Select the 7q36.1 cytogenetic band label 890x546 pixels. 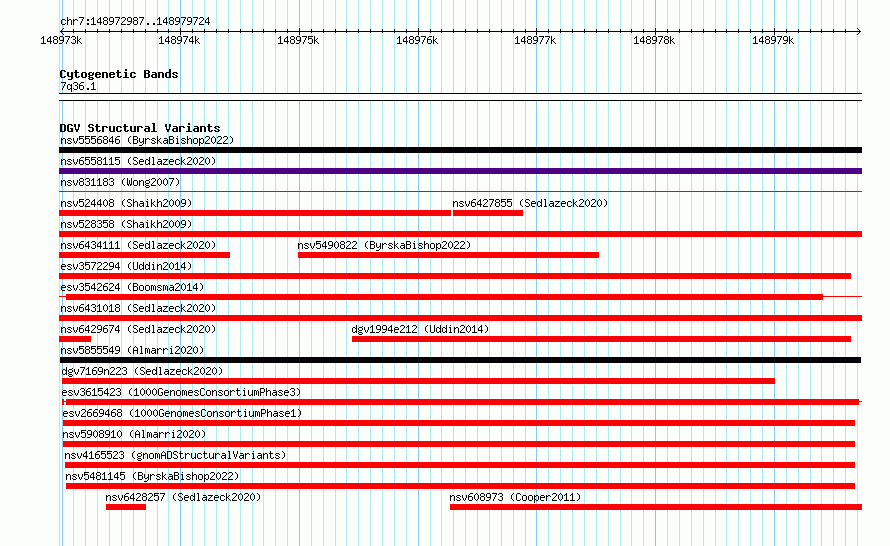tap(78, 87)
